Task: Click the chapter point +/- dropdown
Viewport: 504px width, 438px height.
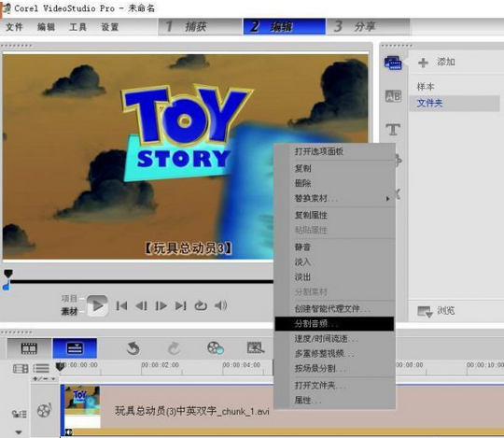Action: click(45, 379)
